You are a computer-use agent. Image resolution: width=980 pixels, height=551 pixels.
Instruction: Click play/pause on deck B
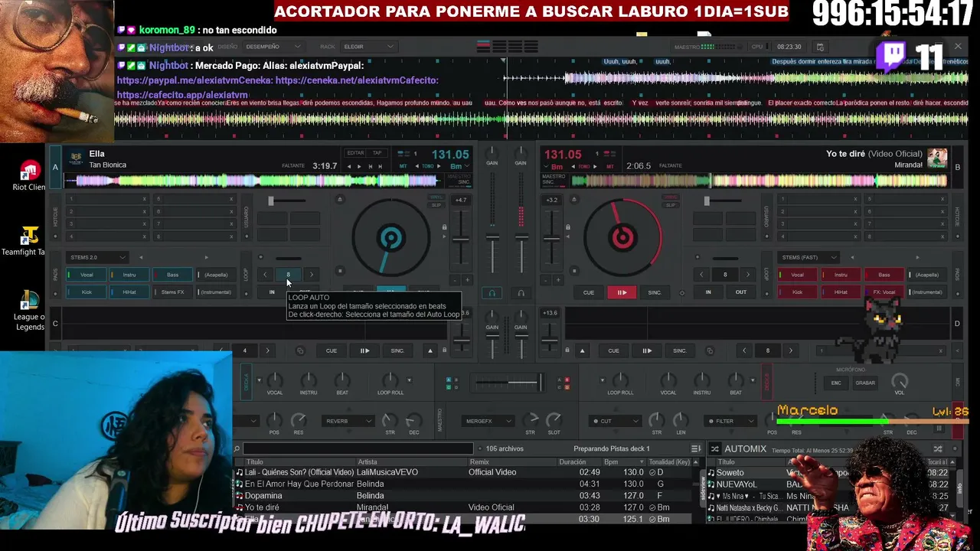tap(622, 292)
